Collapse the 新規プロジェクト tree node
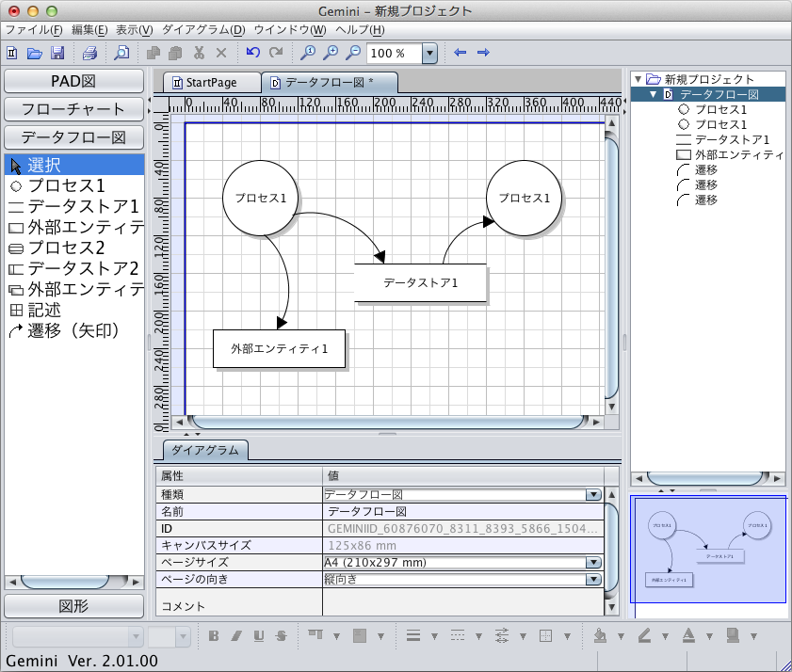The width and height of the screenshot is (792, 672). coord(638,79)
